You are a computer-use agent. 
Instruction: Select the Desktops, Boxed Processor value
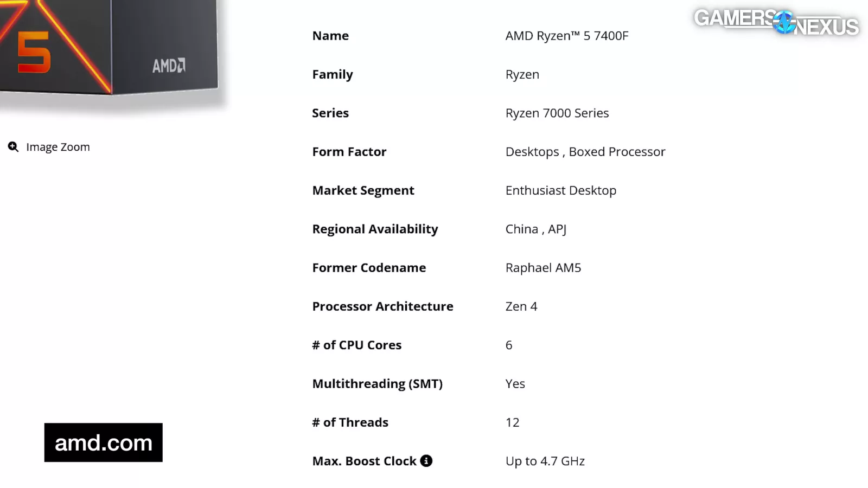[x=585, y=152]
